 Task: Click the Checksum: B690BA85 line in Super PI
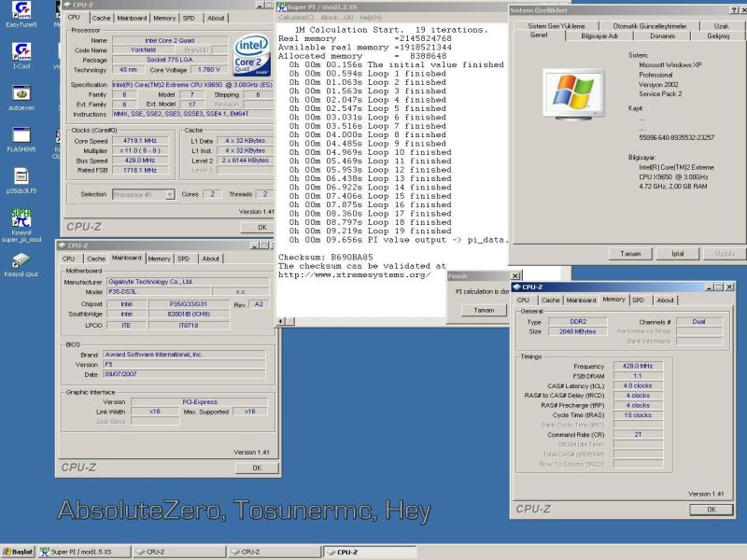326,258
